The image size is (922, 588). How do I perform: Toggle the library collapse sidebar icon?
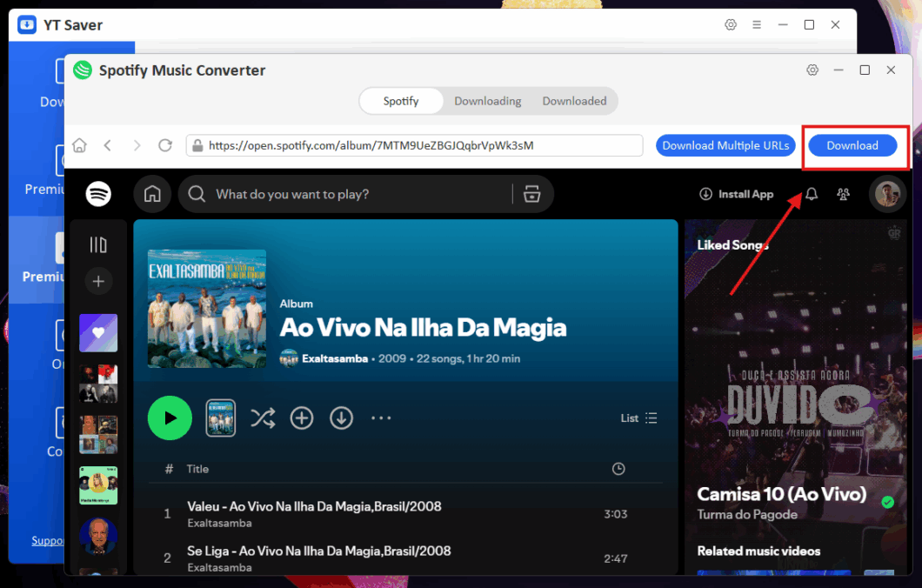[98, 244]
